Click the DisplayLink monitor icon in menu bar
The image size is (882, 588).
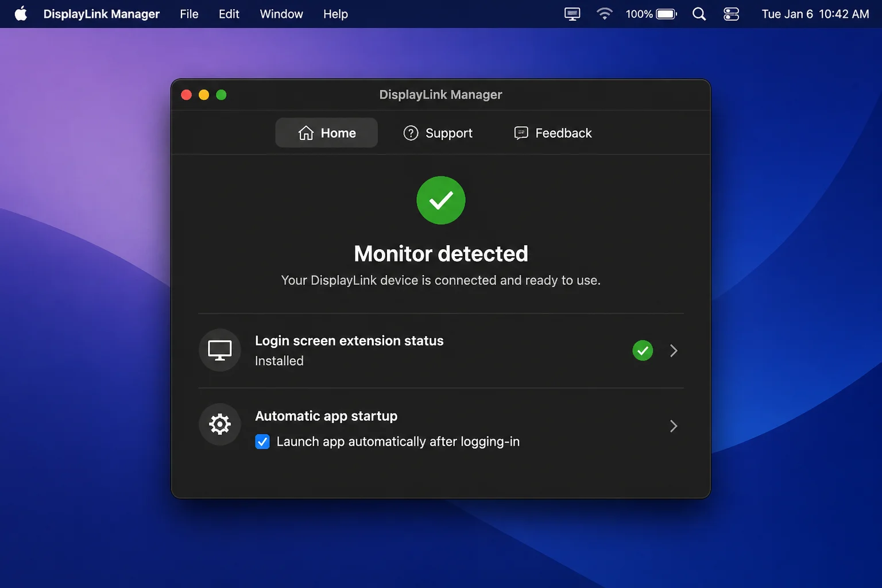(x=572, y=14)
